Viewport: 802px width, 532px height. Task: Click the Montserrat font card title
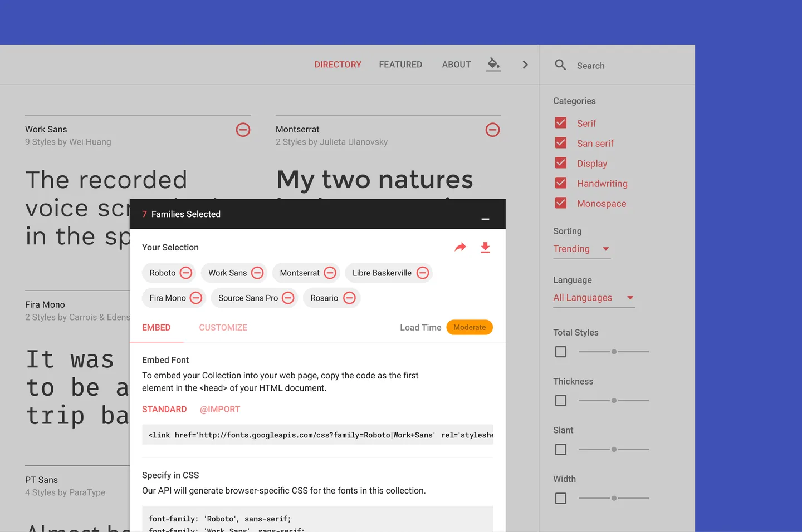(297, 129)
